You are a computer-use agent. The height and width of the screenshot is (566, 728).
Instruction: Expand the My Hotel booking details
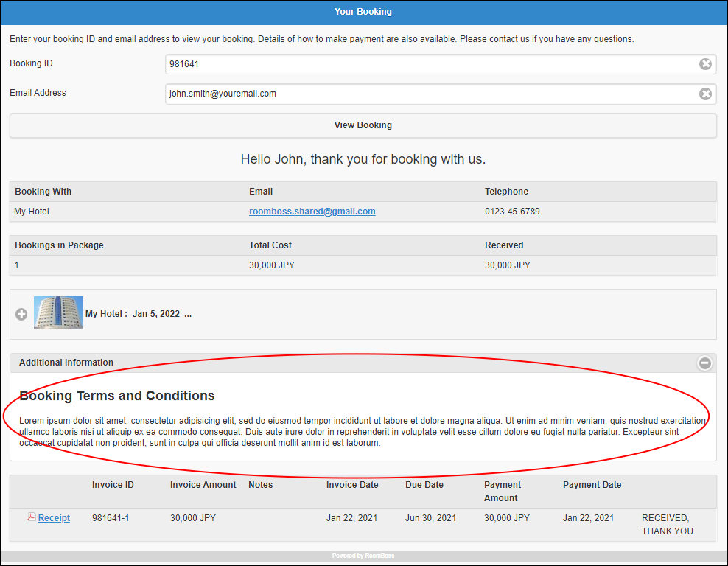click(21, 314)
